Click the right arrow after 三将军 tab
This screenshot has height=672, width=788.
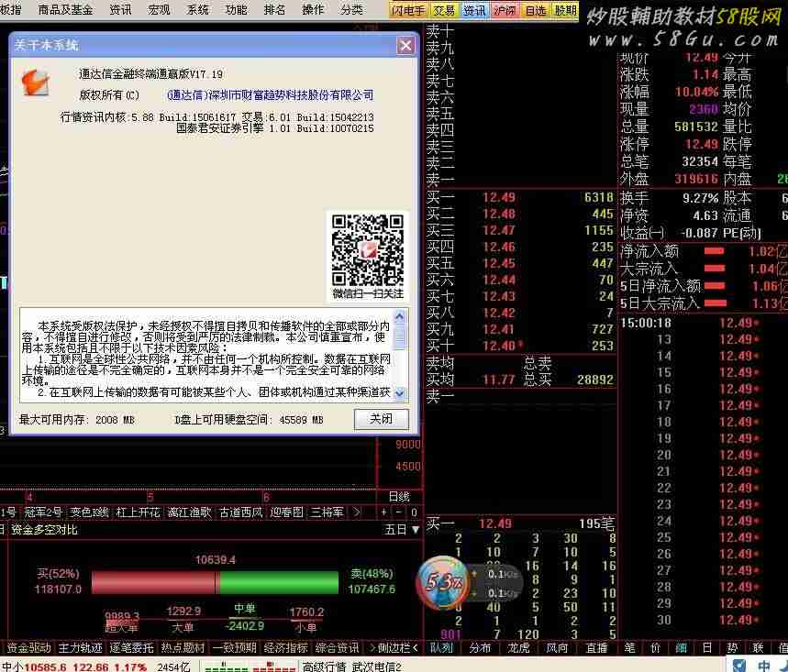[x=356, y=512]
